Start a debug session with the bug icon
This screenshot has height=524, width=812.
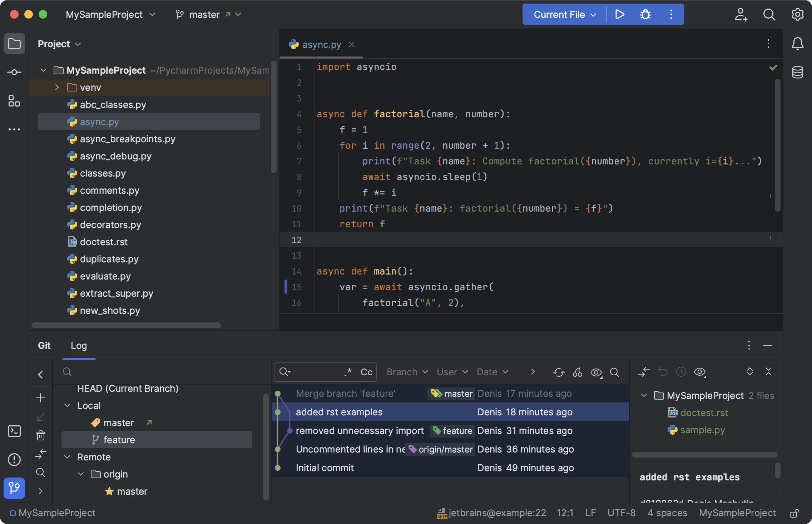click(x=645, y=14)
